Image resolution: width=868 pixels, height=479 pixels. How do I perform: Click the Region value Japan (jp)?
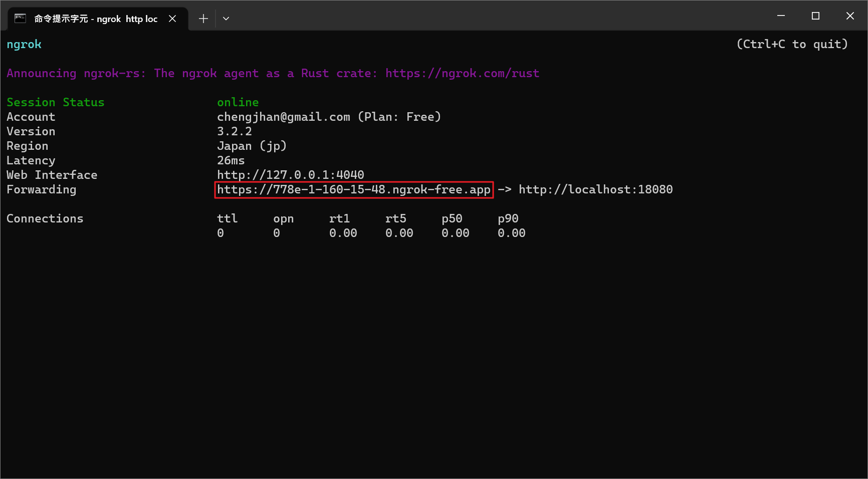click(x=251, y=146)
